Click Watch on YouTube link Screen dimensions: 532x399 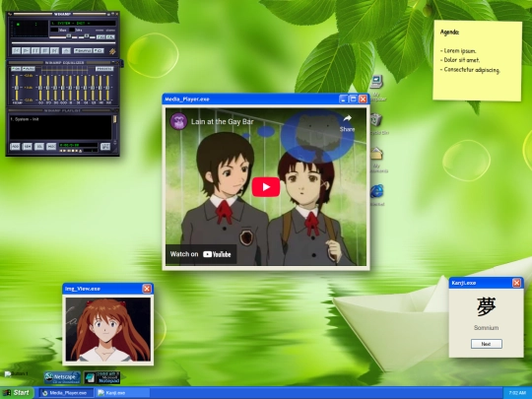[201, 254]
